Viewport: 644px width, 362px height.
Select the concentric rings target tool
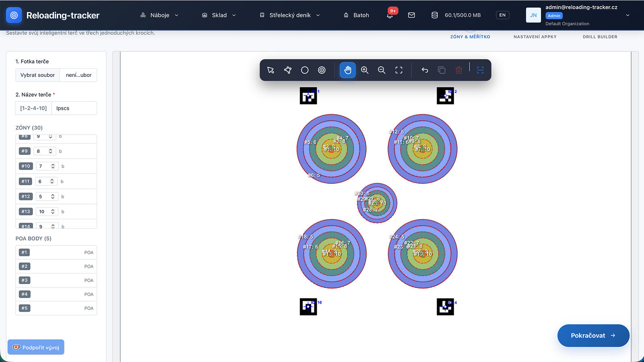pyautogui.click(x=322, y=70)
